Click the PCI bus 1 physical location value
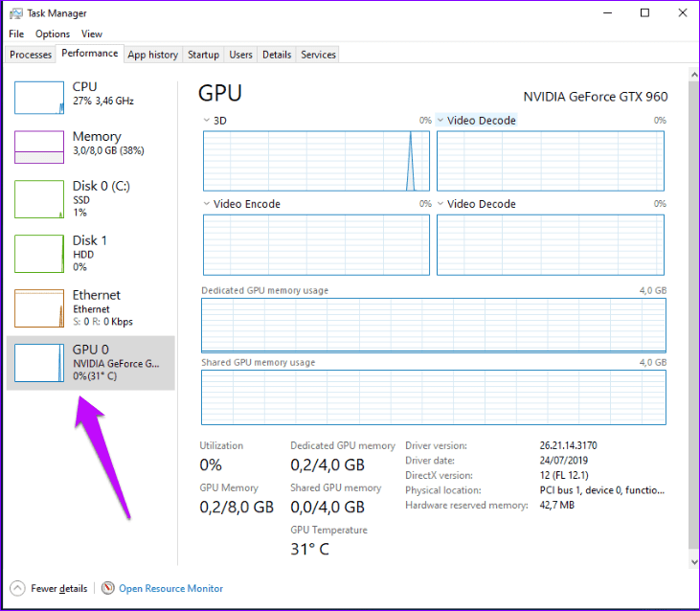 pos(601,490)
